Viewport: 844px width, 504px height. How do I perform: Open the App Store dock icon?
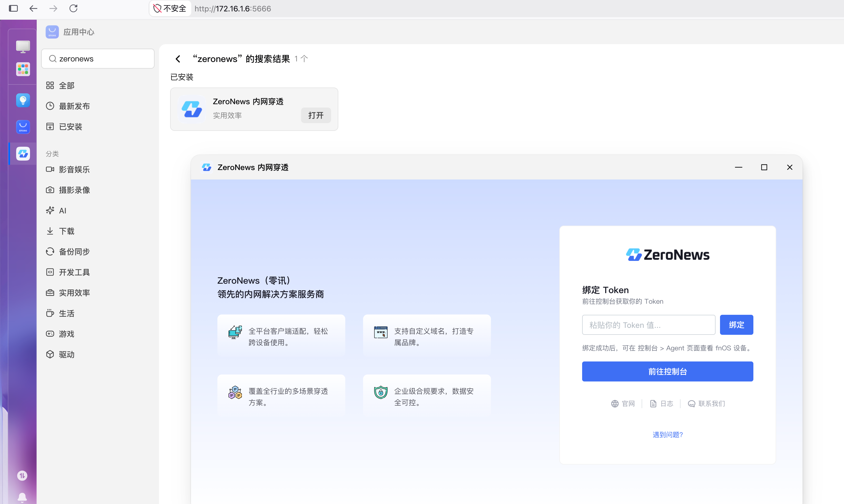(x=23, y=127)
